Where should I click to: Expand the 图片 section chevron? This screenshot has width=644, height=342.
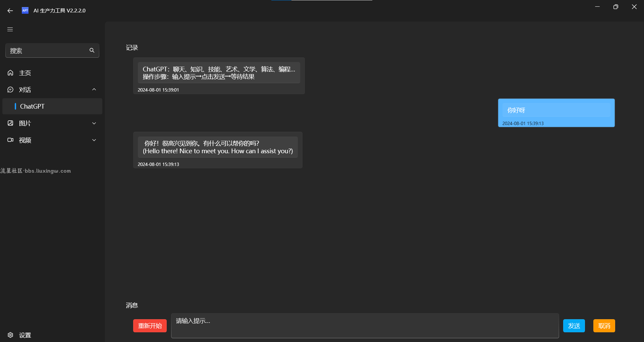[94, 123]
